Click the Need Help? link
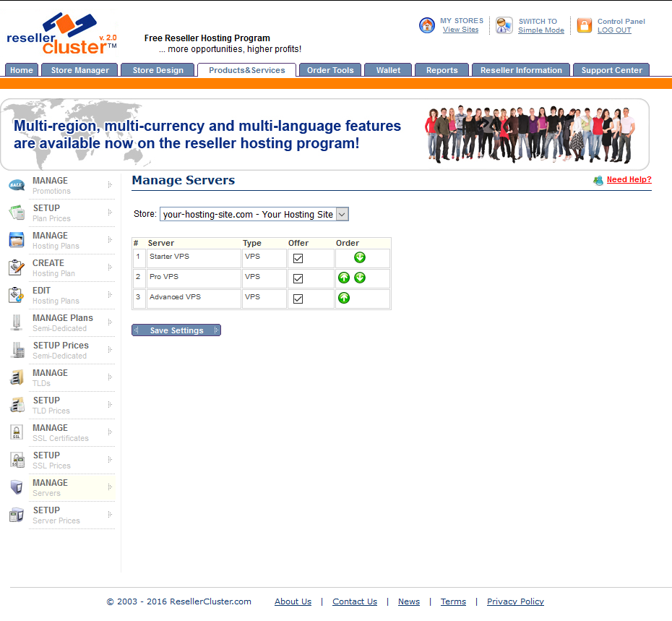672x621 pixels. (x=629, y=180)
